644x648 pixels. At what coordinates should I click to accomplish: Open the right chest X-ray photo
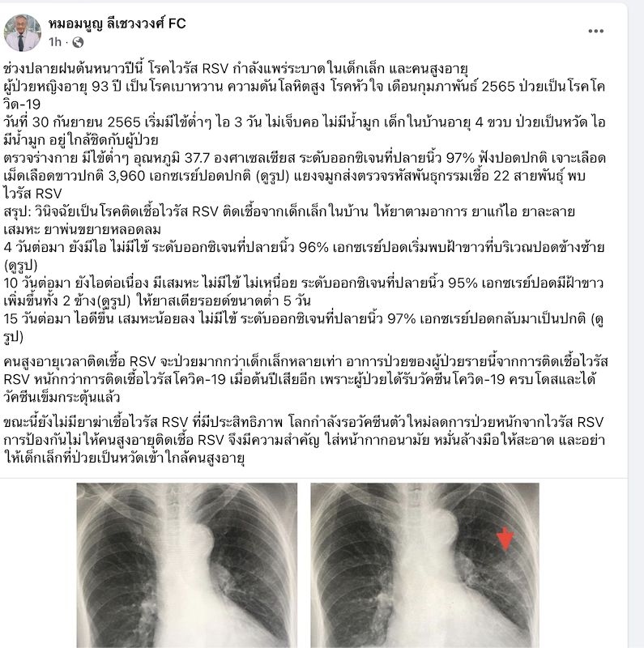425,565
